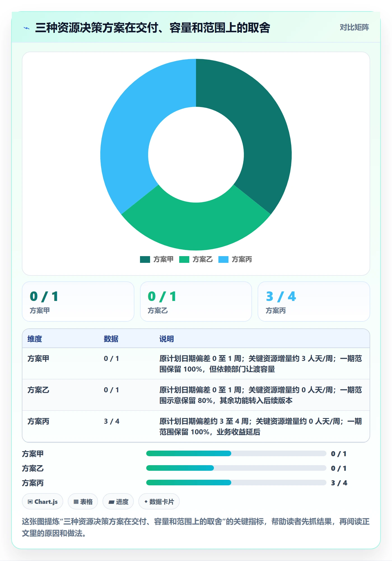
Task: Click the grid icon in the 表格 chip
Action: (76, 502)
